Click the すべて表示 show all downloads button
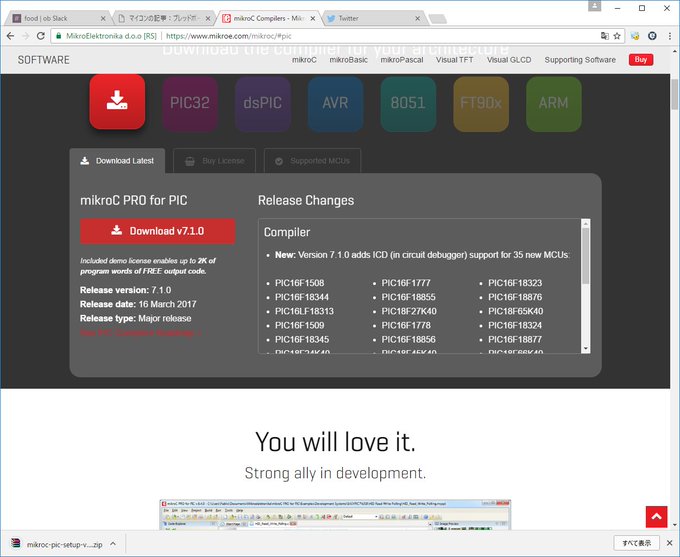The height and width of the screenshot is (557, 680). pyautogui.click(x=636, y=543)
